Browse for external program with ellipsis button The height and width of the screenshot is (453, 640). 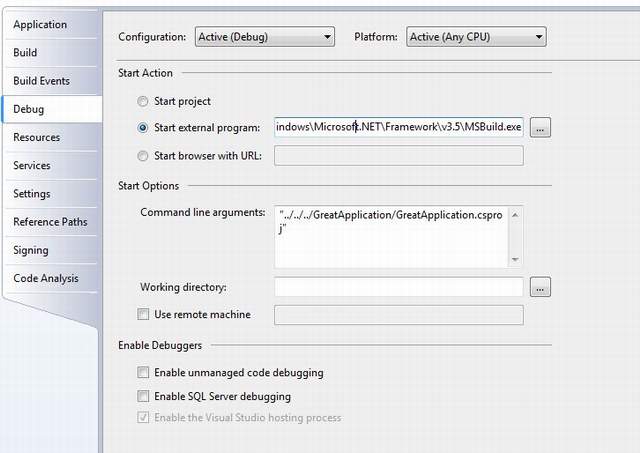540,128
